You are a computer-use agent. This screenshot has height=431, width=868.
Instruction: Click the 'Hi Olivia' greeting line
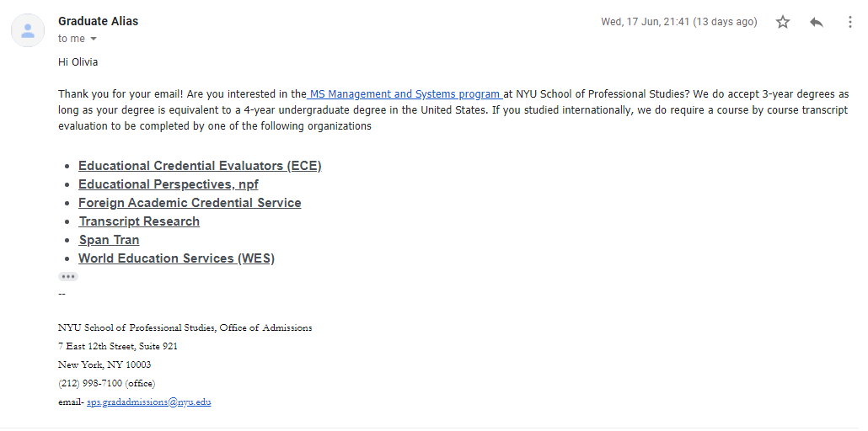click(x=78, y=62)
